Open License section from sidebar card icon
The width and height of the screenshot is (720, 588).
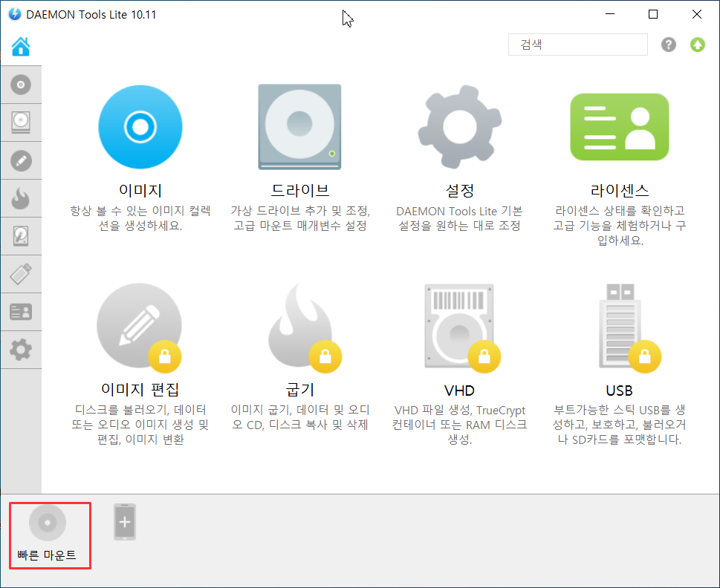[x=21, y=312]
